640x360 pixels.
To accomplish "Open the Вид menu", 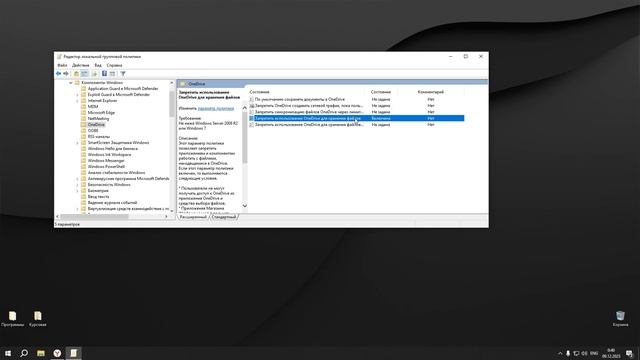I will [x=98, y=65].
